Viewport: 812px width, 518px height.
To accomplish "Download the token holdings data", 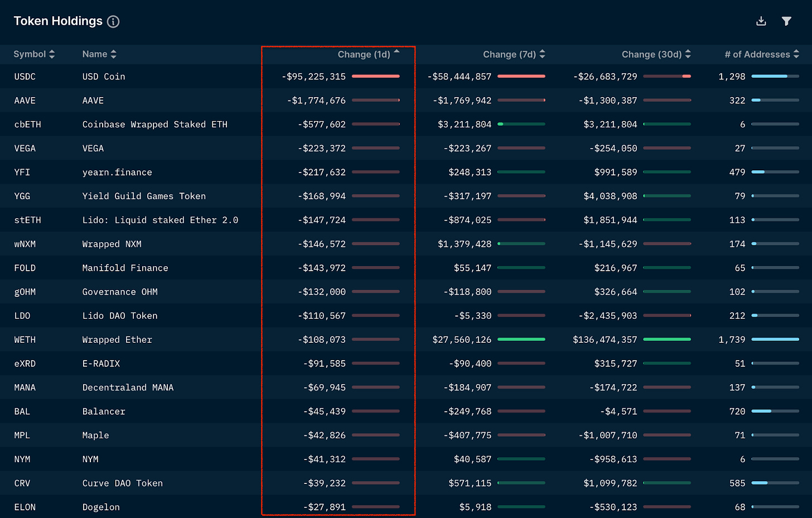I will coord(761,21).
